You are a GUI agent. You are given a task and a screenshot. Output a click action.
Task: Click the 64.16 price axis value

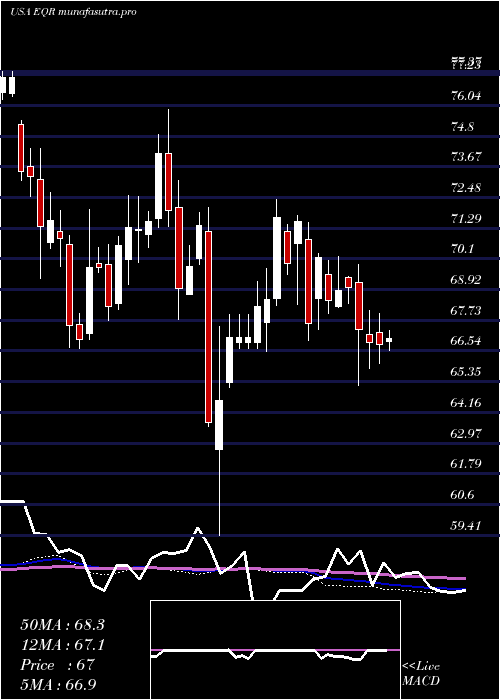pyautogui.click(x=466, y=403)
